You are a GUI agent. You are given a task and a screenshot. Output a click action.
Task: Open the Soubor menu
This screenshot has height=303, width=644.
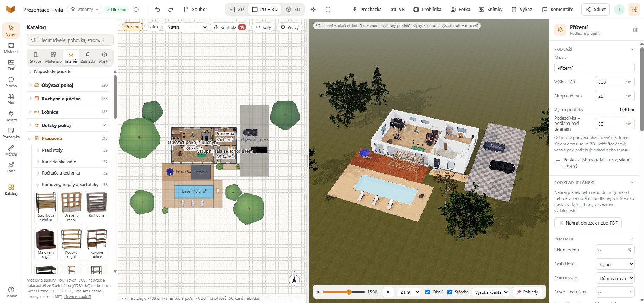[x=195, y=10]
